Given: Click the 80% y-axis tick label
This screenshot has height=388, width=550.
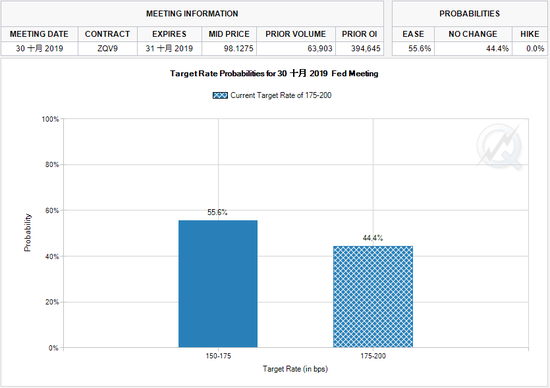Looking at the screenshot, I should [52, 165].
